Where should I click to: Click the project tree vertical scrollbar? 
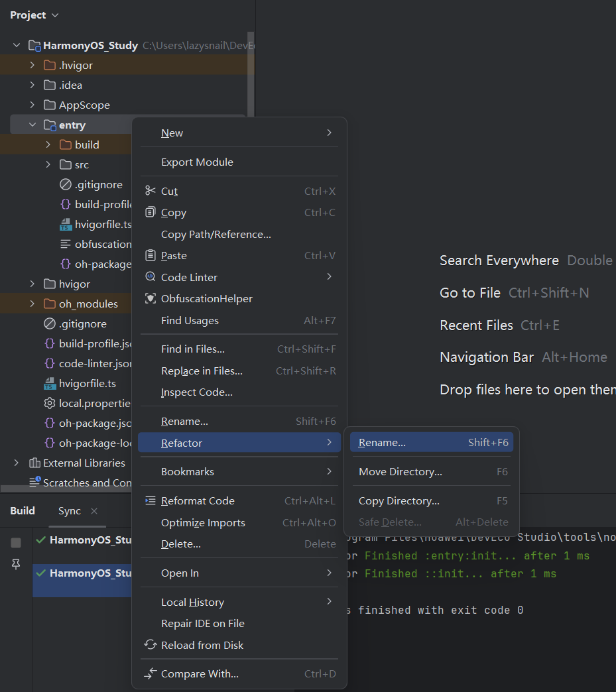[251, 75]
